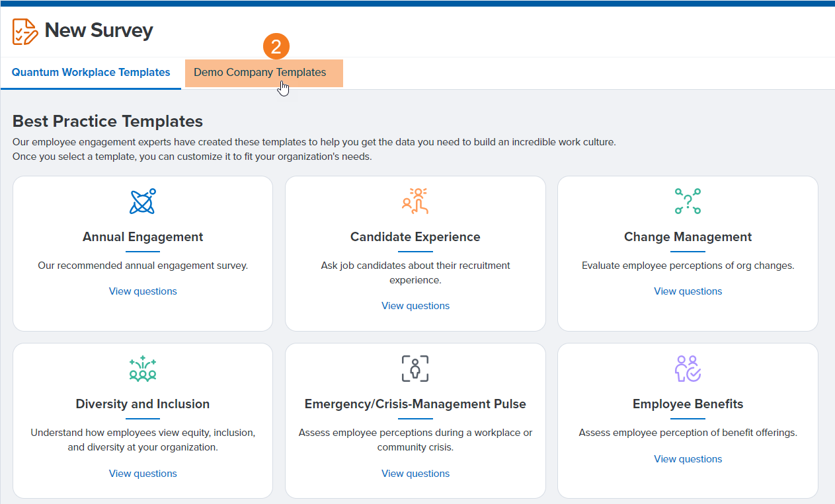Click the Annual Engagement planet icon

(x=143, y=201)
